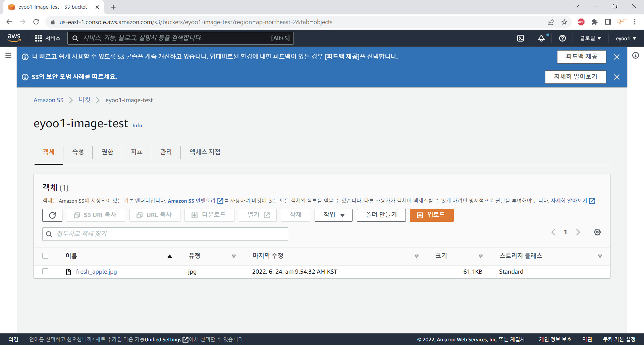
Task: Toggle the browser side panel
Action: [x=608, y=22]
